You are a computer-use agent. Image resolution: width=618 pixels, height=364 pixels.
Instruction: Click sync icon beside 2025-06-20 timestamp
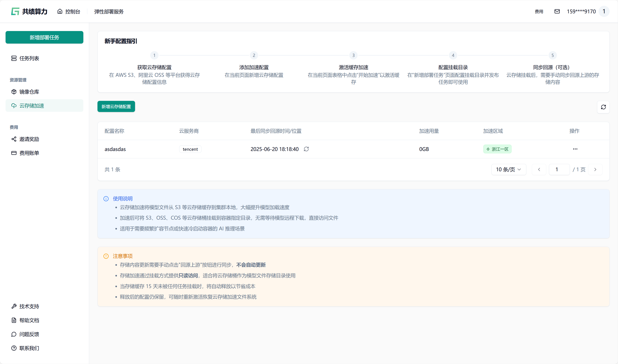click(x=306, y=149)
